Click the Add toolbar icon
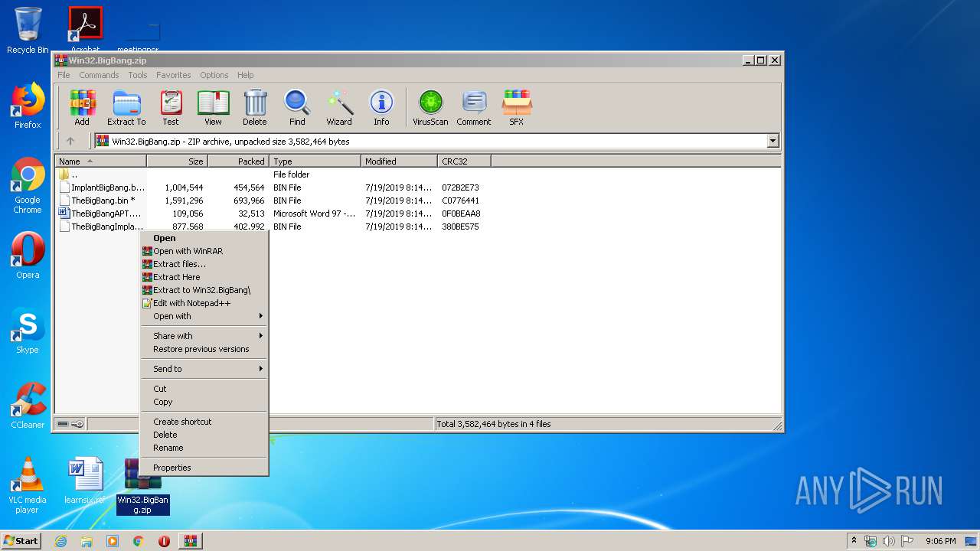The width and height of the screenshot is (980, 551). (x=82, y=108)
